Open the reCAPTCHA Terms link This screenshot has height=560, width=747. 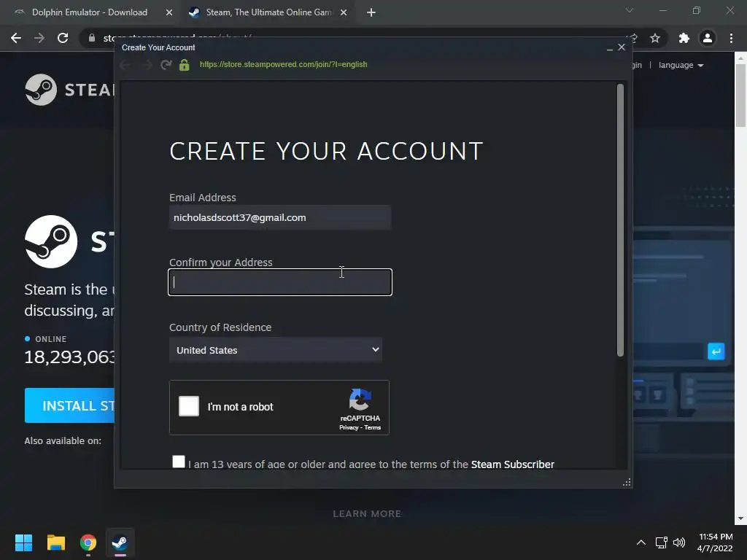pos(373,427)
